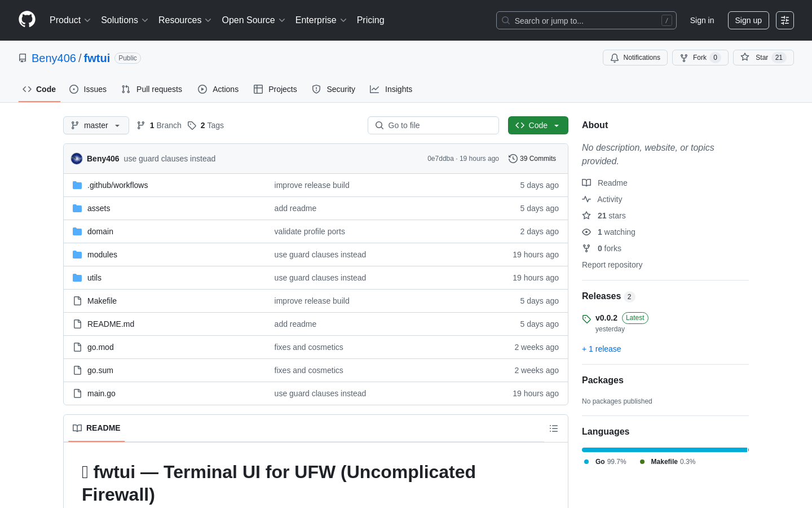Click the Go language color bar
Screen dimensions: 812x508
coord(664,450)
